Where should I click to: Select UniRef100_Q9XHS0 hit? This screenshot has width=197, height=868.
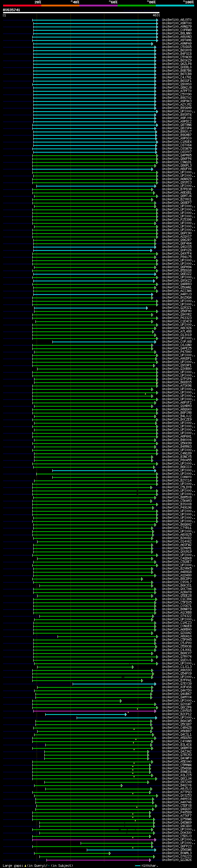click(177, 84)
